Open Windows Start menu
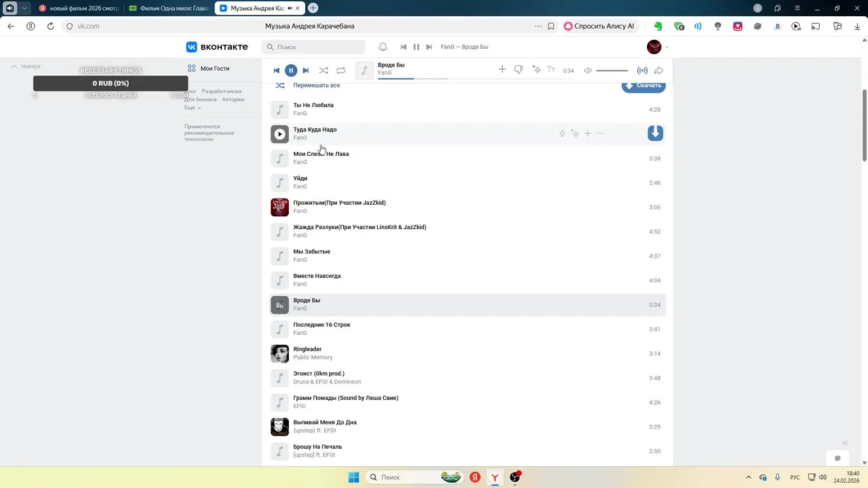This screenshot has width=868, height=488. tap(353, 477)
